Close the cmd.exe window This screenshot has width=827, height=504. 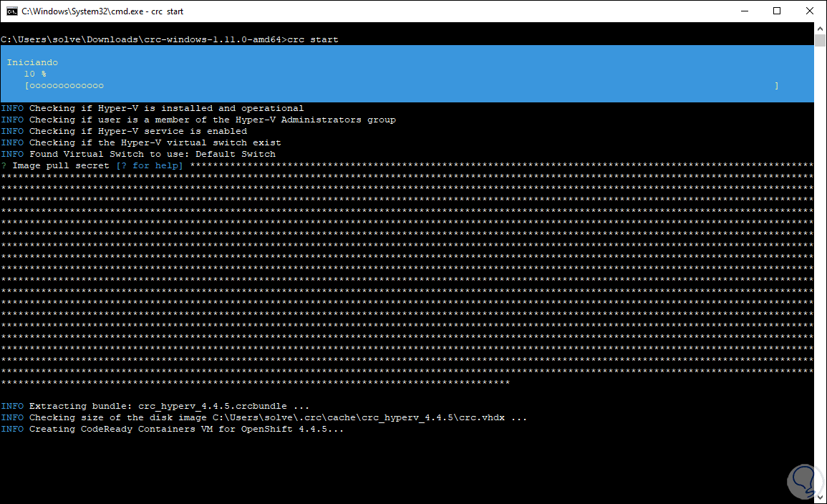(810, 11)
